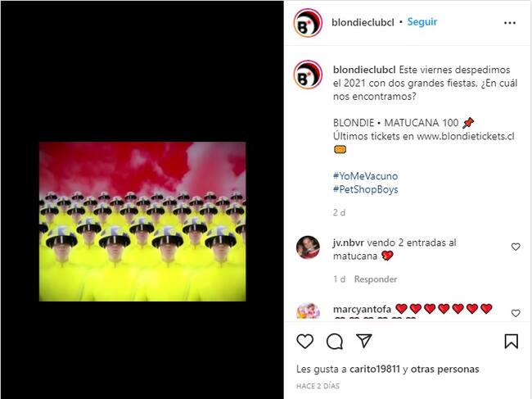Screen dimensions: 532x399
Task: Open the three-dot options menu
Action: (510, 23)
